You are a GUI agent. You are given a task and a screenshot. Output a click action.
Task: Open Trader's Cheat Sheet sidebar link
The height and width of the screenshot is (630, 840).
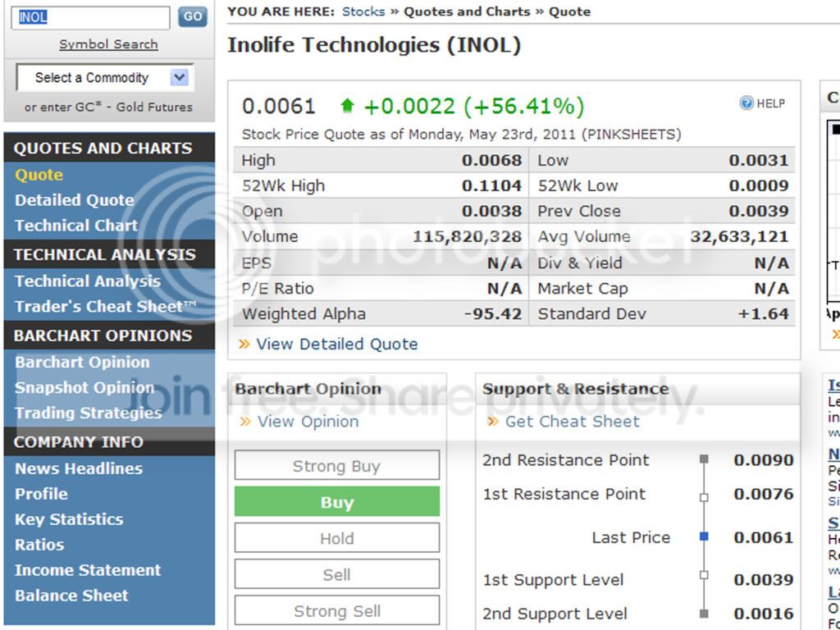(106, 307)
